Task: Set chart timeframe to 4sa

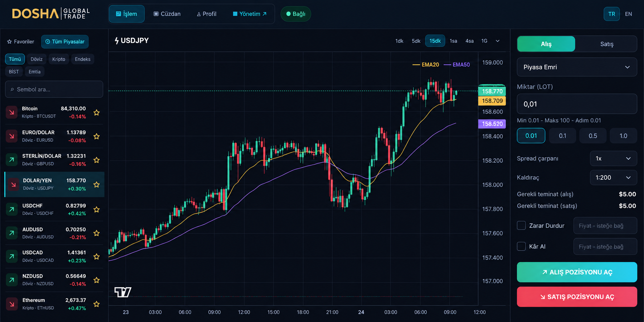Action: (469, 41)
